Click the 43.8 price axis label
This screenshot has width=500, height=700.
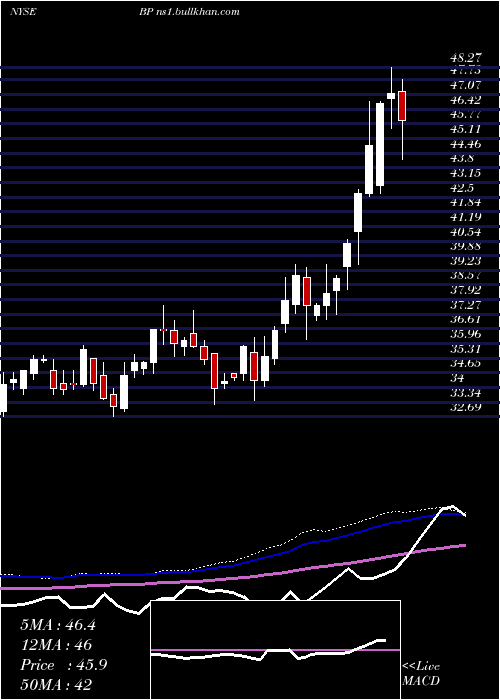click(x=462, y=158)
